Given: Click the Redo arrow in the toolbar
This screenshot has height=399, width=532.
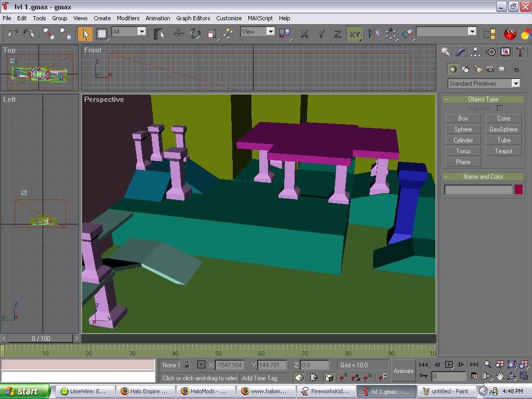Looking at the screenshot, I should pyautogui.click(x=29, y=34).
